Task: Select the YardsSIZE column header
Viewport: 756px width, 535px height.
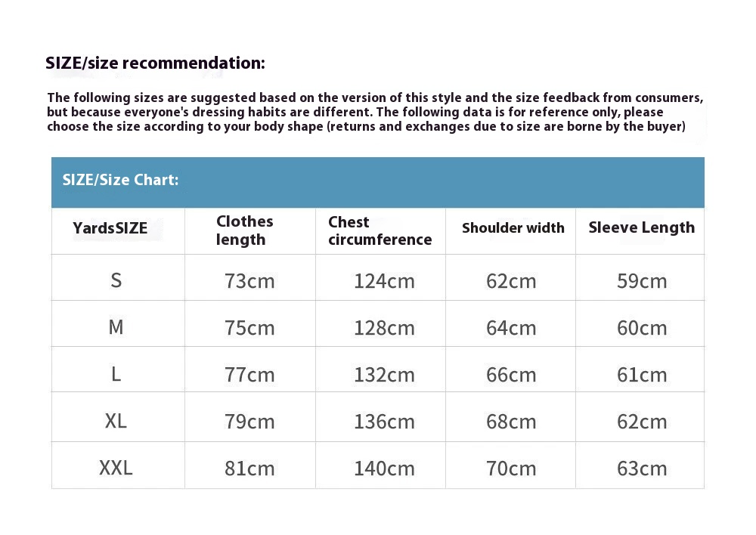Action: (110, 228)
